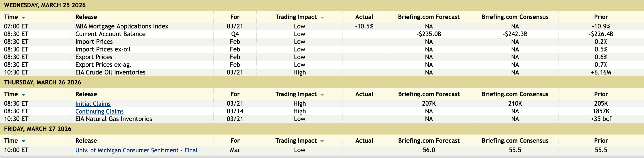Select the Current Account Balance release
The height and width of the screenshot is (158, 644).
tap(110, 34)
